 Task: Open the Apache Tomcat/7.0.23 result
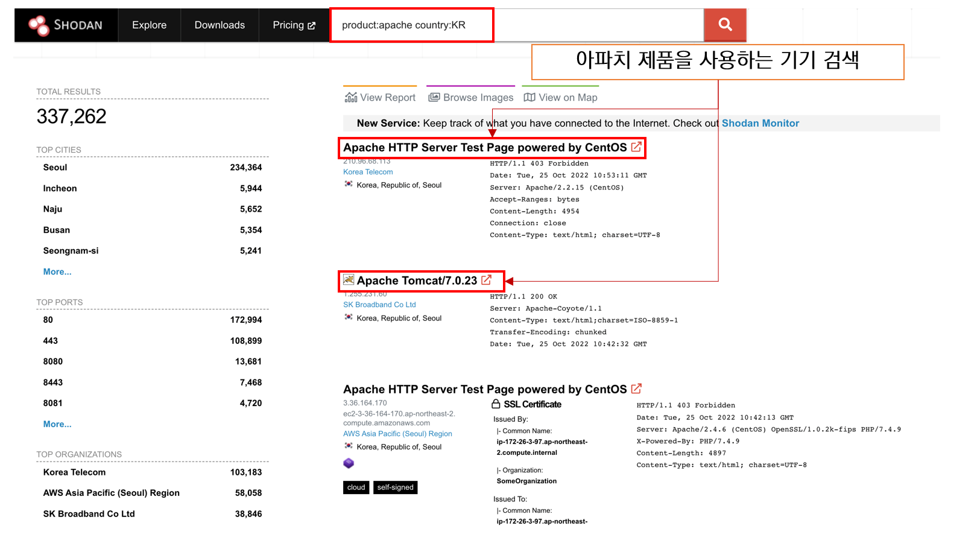417,281
